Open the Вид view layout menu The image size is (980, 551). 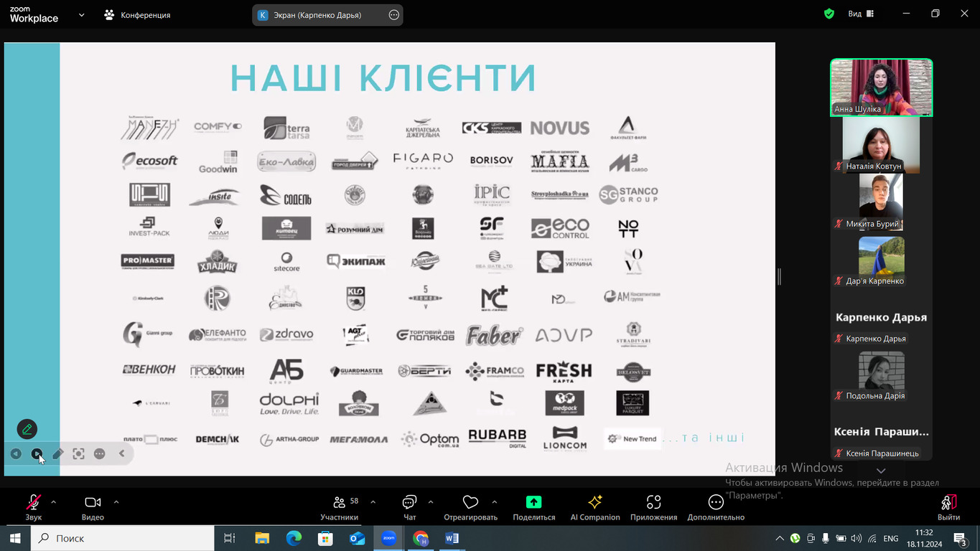tap(860, 14)
